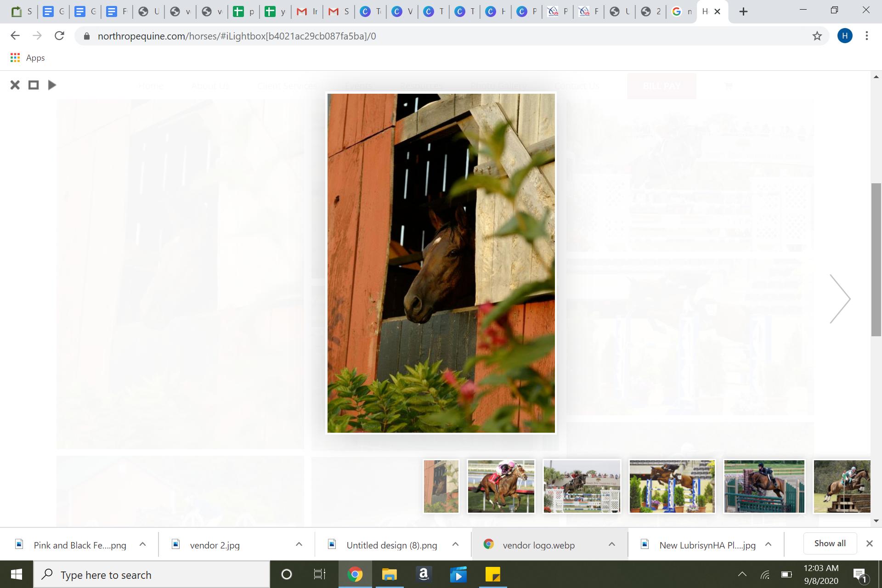Start the lightbox slideshow play button
882x588 pixels.
52,85
